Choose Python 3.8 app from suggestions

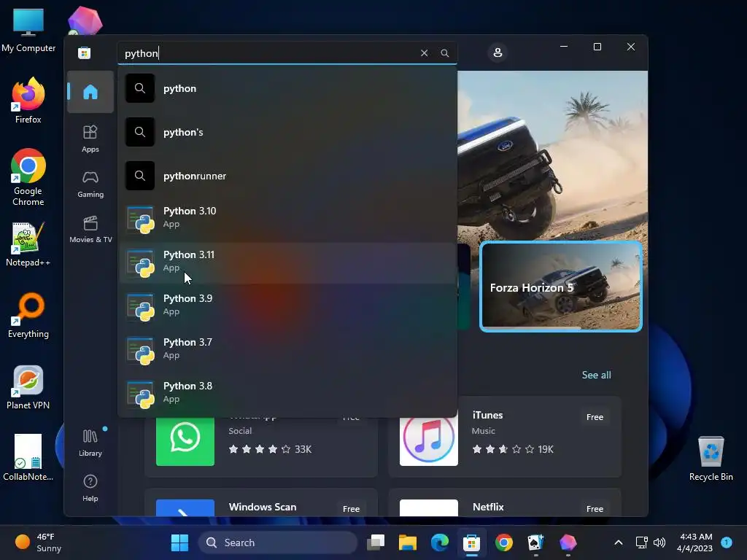point(287,394)
